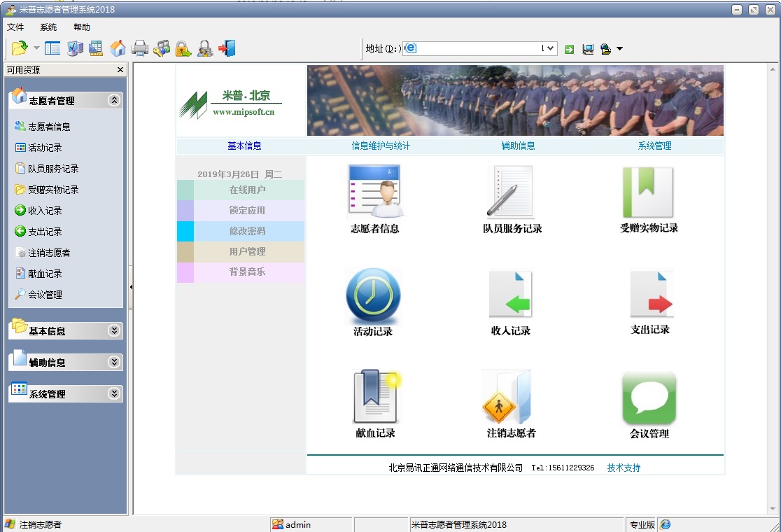Open the 帮助 menu
The image size is (781, 532).
[82, 27]
